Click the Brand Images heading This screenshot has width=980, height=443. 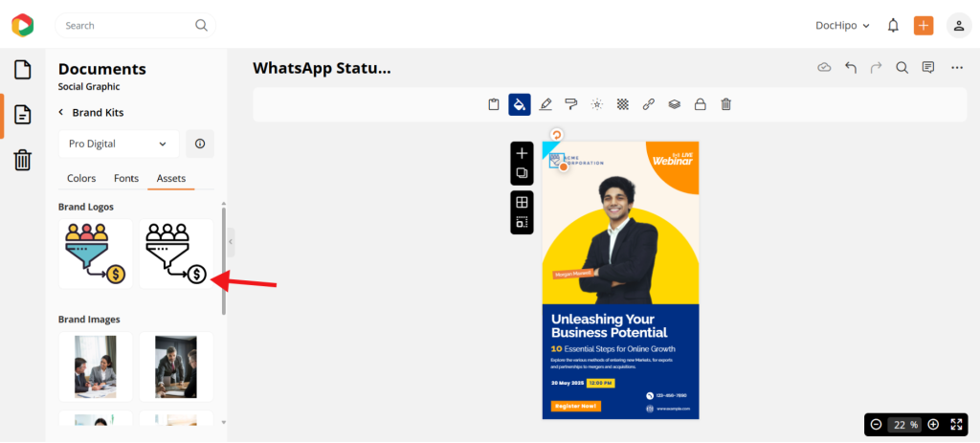(89, 320)
